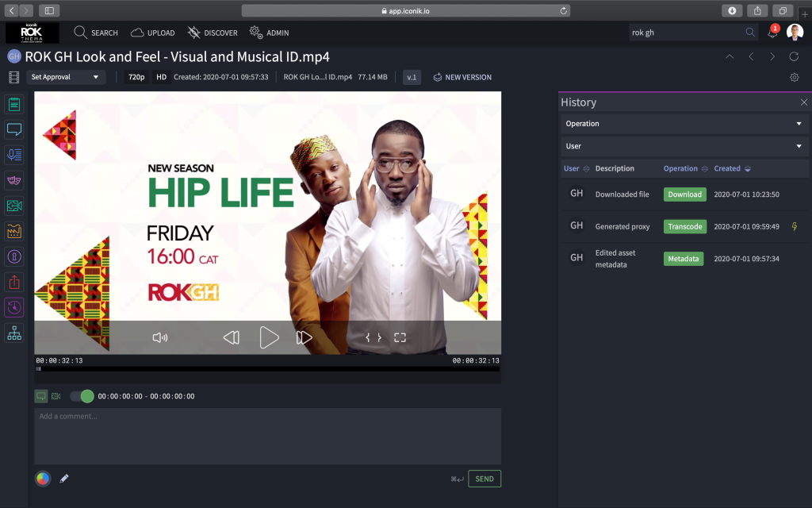Step forward one frame in player
Screen dimensions: 812x508
pyautogui.click(x=304, y=337)
